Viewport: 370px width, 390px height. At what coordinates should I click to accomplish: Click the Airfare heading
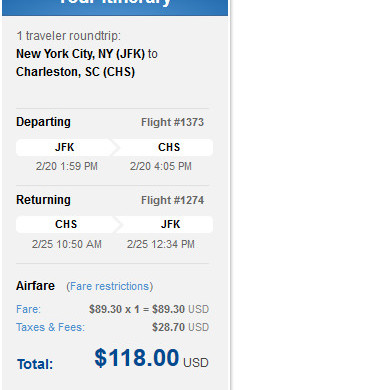(35, 286)
